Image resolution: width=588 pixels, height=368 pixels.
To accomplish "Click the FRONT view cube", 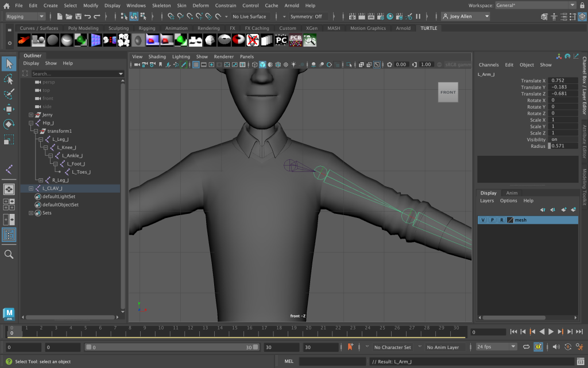I will point(448,92).
